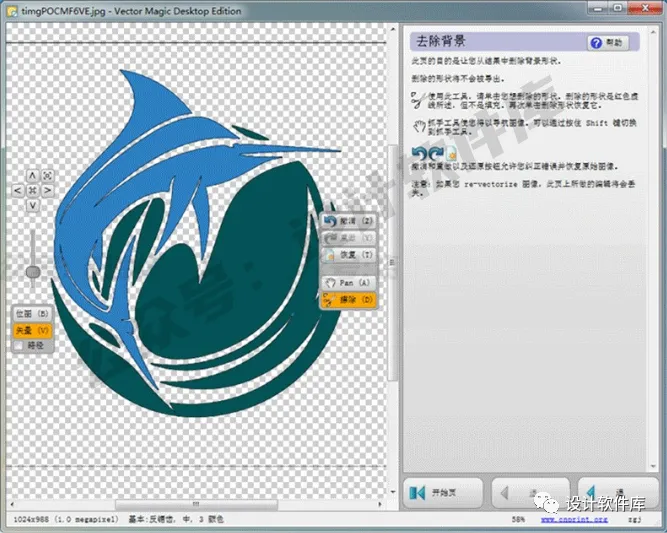Click the horizontal scrollbar right arrow
Screen dimensions: 667x533
click(380, 504)
